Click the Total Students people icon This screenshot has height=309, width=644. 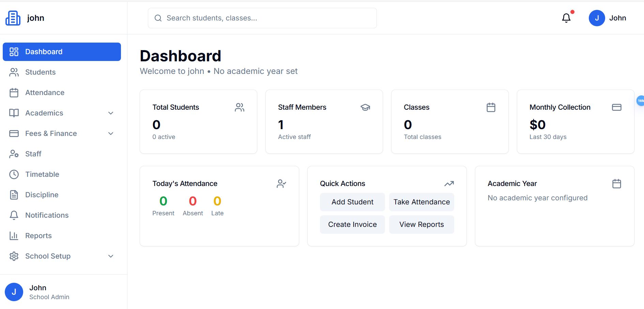[240, 107]
